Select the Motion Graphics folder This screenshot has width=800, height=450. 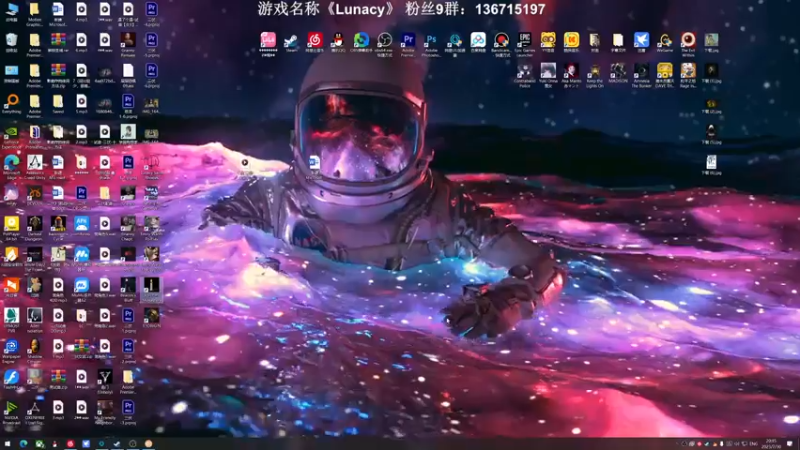(35, 14)
